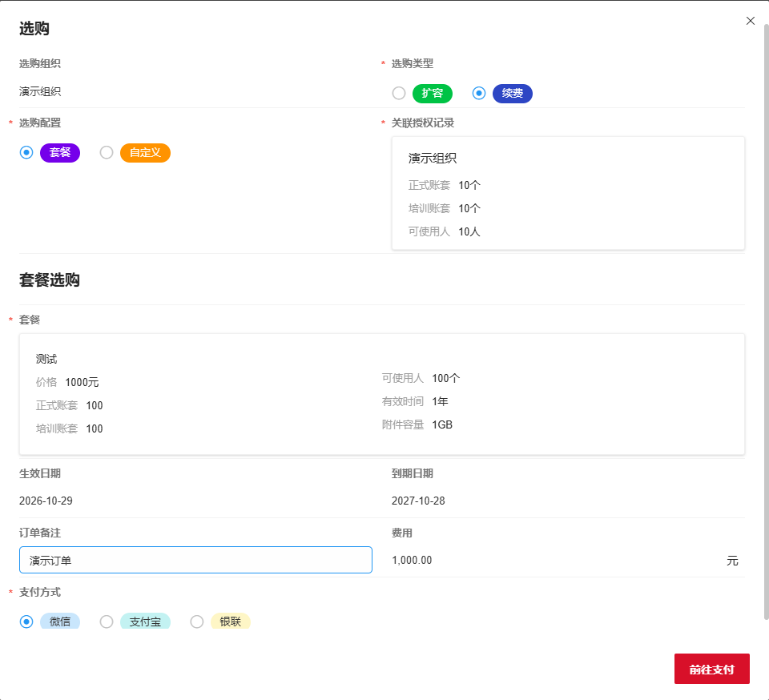The width and height of the screenshot is (769, 700).
Task: Enable 微信 payment option
Action: click(x=26, y=622)
